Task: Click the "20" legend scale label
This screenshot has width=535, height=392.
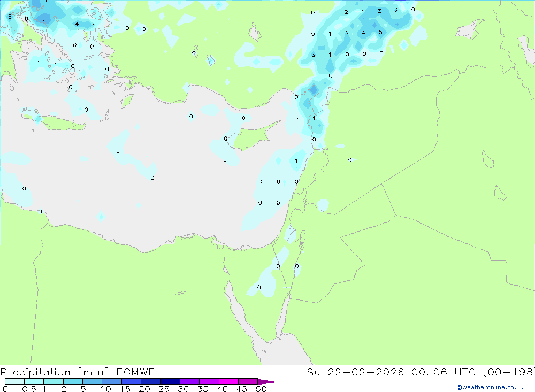Action: 144,389
